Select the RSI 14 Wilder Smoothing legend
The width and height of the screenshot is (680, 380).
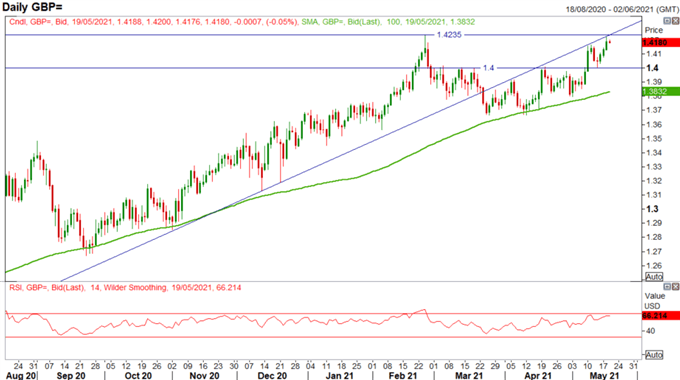pos(125,288)
